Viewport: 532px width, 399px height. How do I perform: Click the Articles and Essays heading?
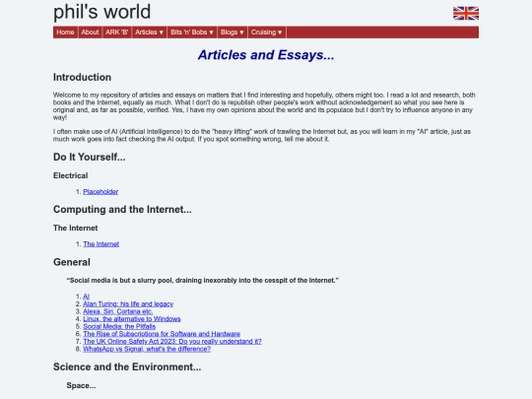[266, 55]
